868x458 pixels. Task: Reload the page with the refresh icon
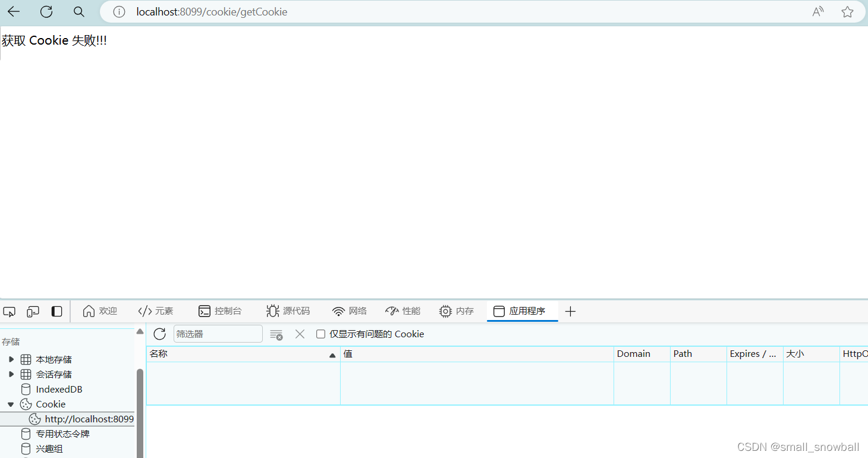[46, 12]
